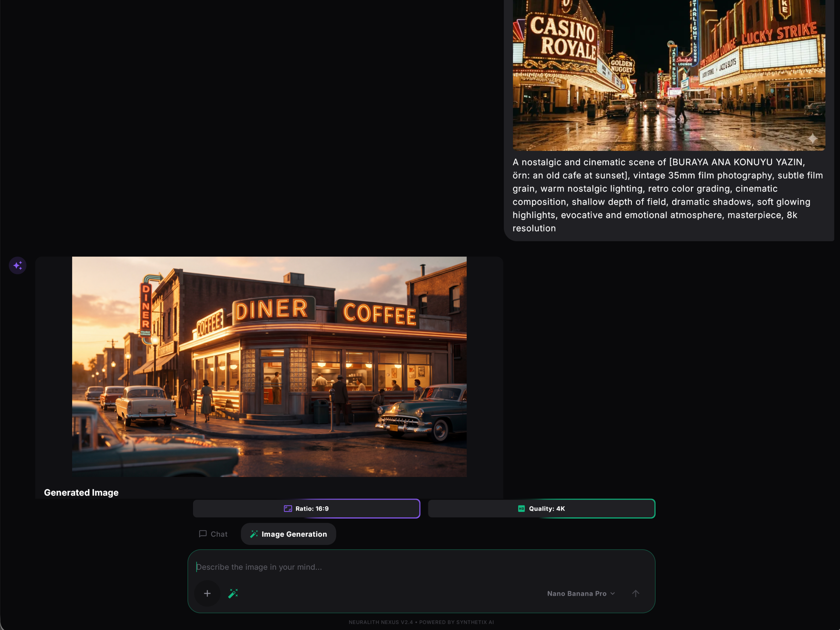
Task: Open the Casino Royale reference image
Action: [669, 75]
